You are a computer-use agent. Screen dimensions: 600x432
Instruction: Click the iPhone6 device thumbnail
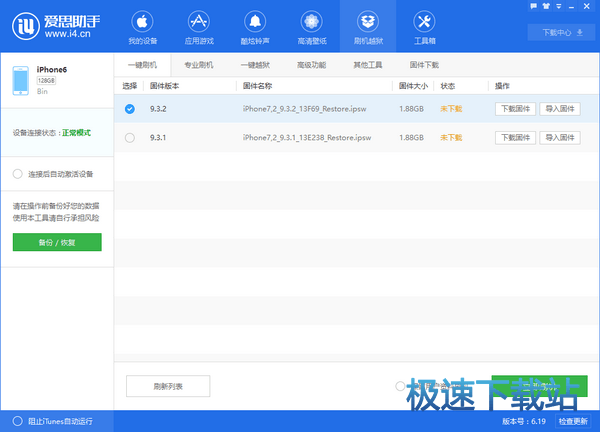(x=21, y=80)
